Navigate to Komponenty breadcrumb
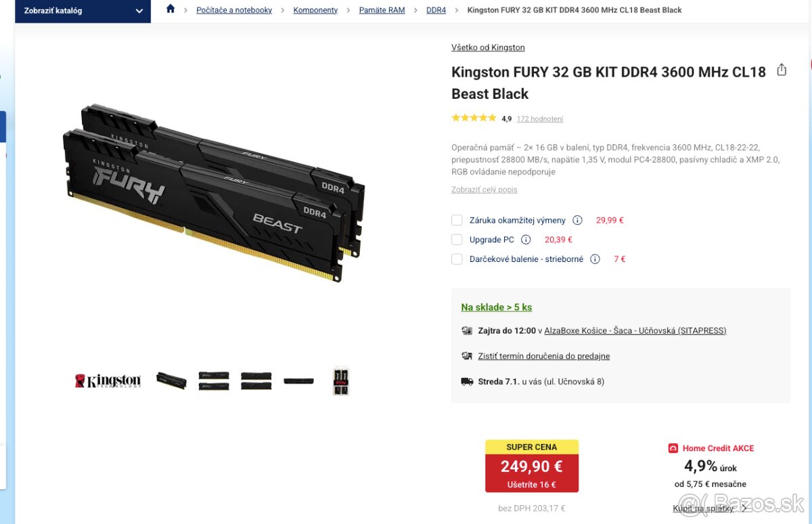Screen dimensions: 812x524 click(315, 10)
